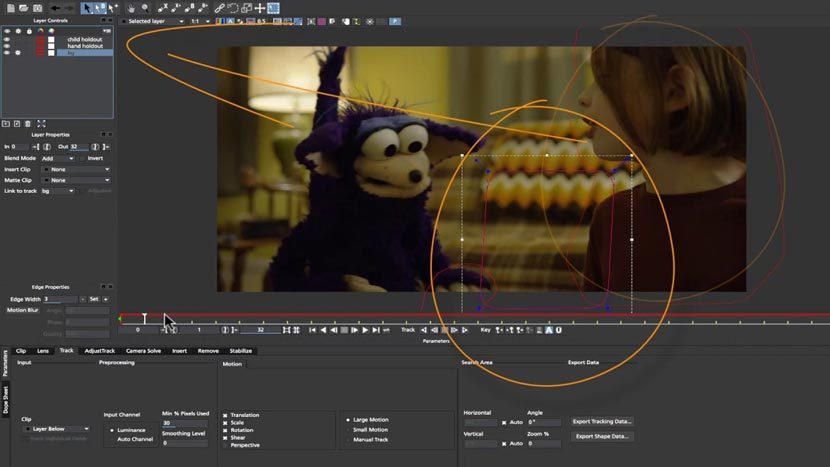The width and height of the screenshot is (830, 467).
Task: Click the Undo back arrow
Action: (55, 8)
